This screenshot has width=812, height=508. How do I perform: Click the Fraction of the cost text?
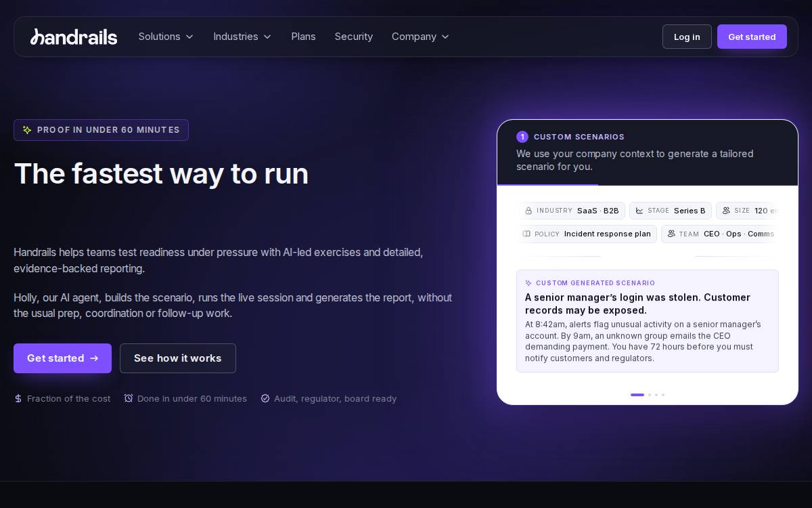click(x=68, y=398)
